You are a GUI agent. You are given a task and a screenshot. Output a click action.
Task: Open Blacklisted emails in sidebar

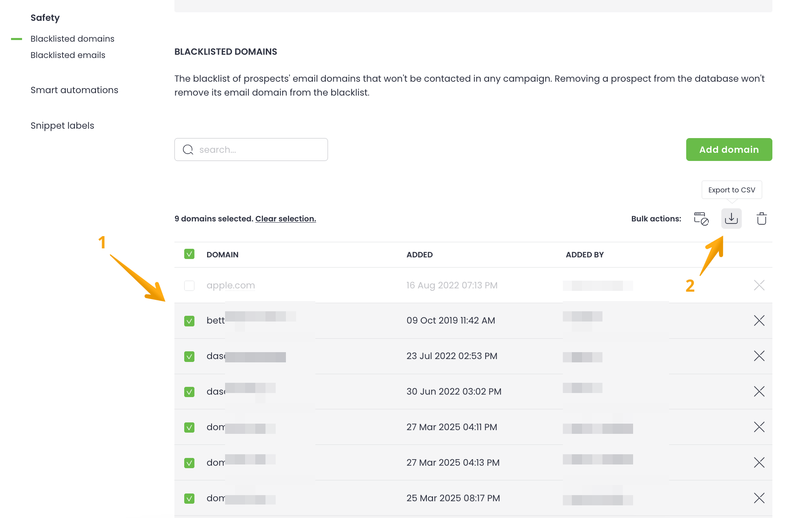tap(68, 55)
